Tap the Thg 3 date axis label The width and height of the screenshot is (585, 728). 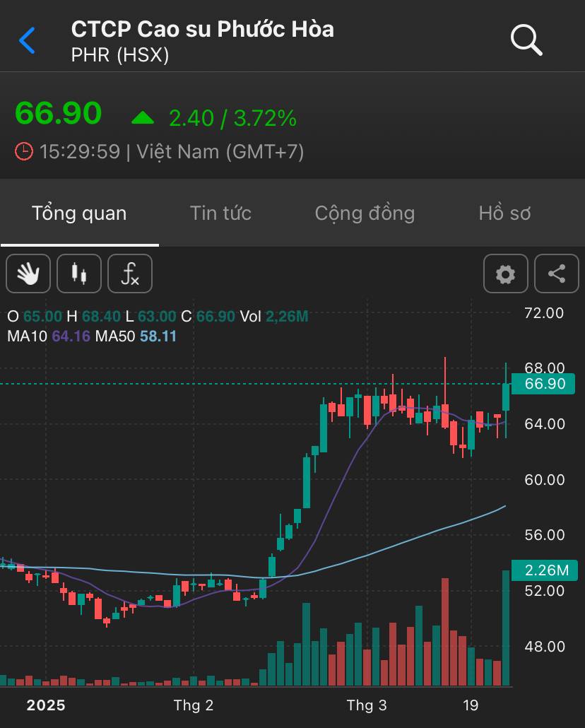click(x=366, y=705)
